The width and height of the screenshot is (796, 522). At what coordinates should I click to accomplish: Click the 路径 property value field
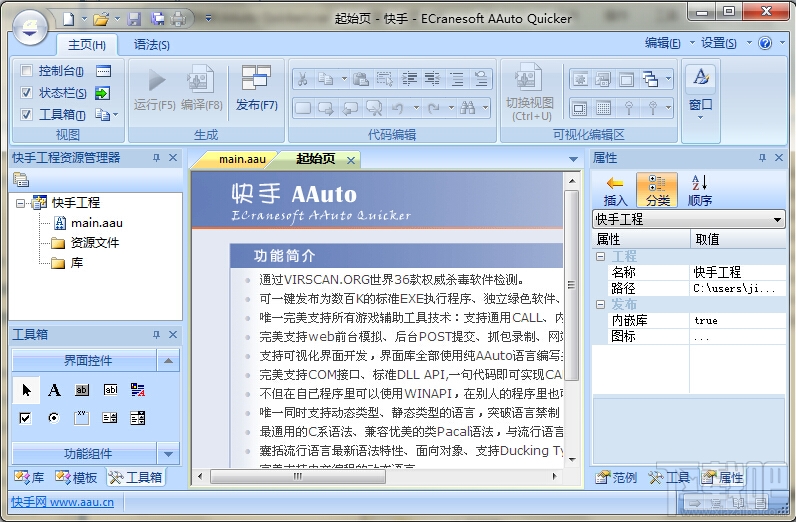tap(737, 288)
